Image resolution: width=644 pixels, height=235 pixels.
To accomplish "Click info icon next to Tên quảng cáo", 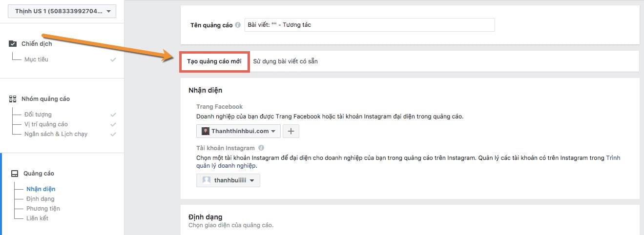I will point(238,25).
